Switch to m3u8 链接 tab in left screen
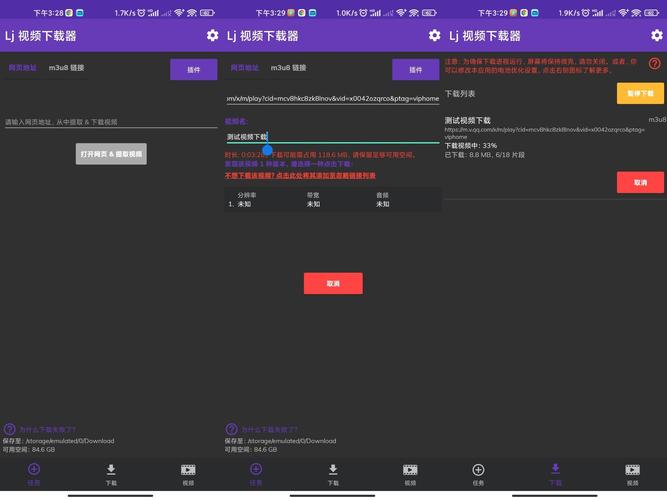The height and width of the screenshot is (500, 667). 67,68
